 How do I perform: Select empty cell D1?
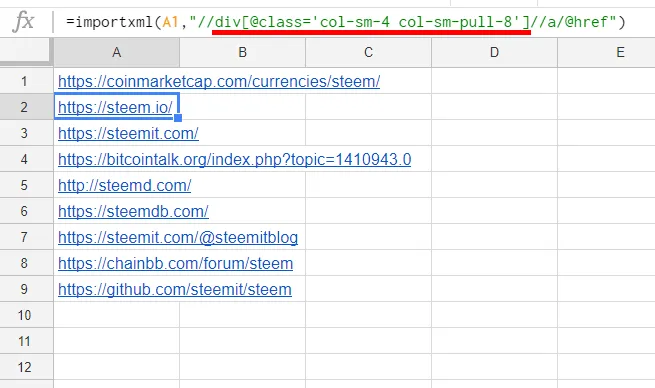tap(494, 81)
